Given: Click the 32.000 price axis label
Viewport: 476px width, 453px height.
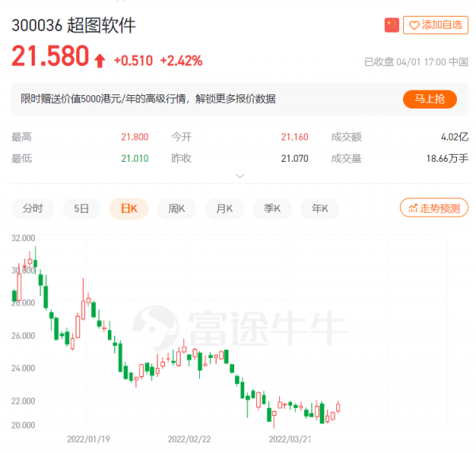Looking at the screenshot, I should (23, 238).
